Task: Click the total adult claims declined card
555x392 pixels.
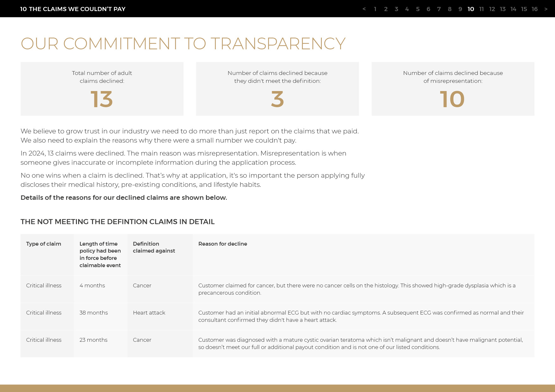Action: 102,89
